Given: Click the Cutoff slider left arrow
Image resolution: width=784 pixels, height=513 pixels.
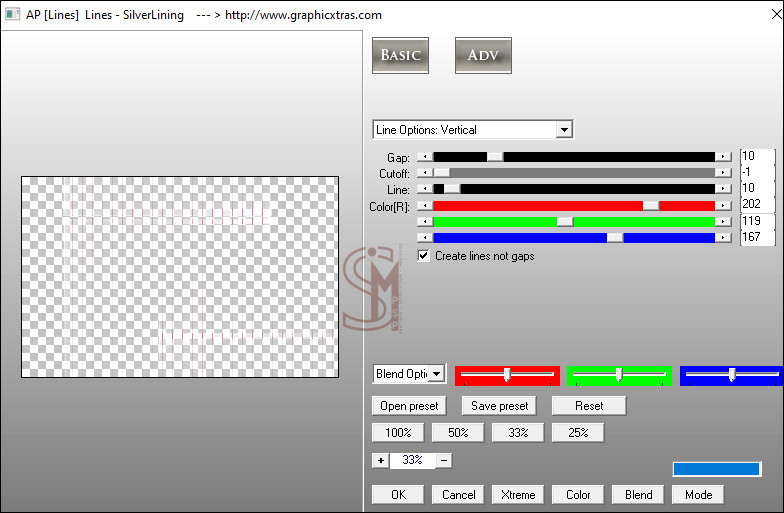Looking at the screenshot, I should click(425, 172).
